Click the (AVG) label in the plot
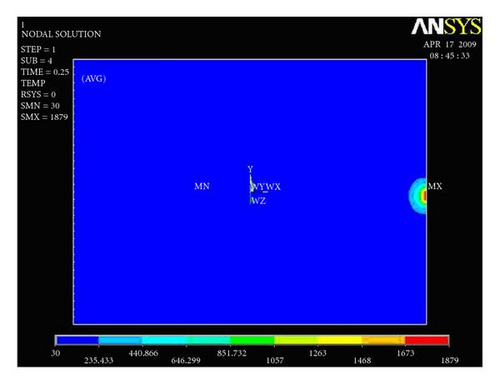 94,79
